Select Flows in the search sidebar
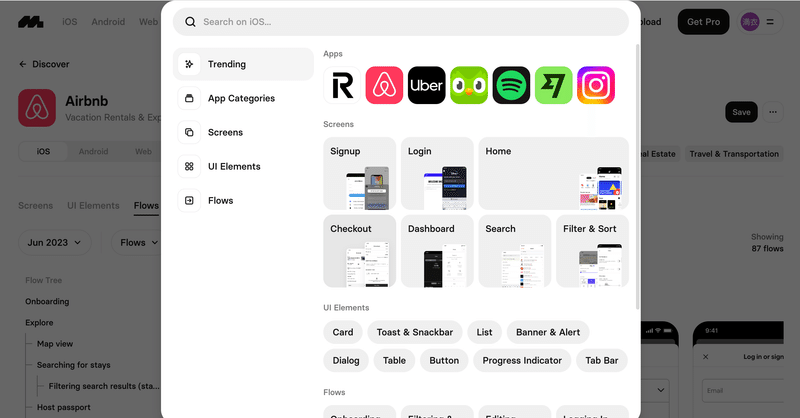This screenshot has width=800, height=418. 243,201
